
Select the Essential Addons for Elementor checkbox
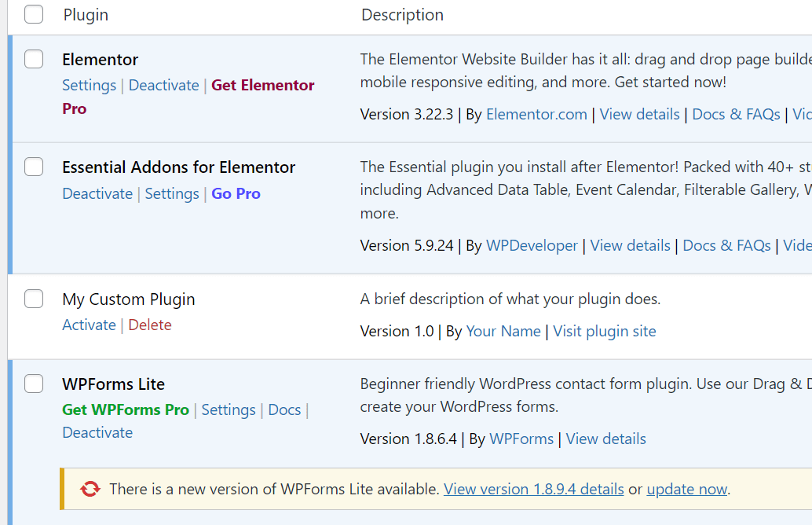pos(34,167)
